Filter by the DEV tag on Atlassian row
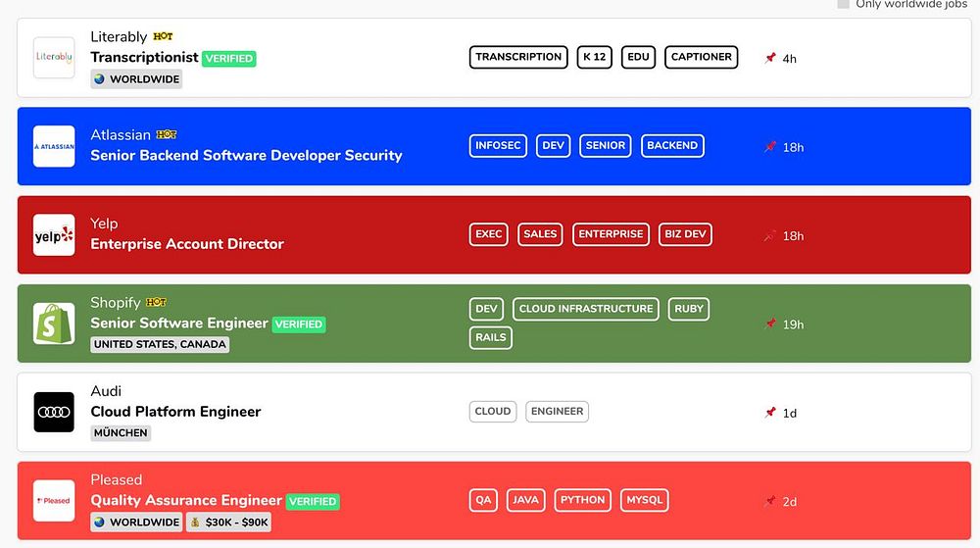 [x=553, y=146]
